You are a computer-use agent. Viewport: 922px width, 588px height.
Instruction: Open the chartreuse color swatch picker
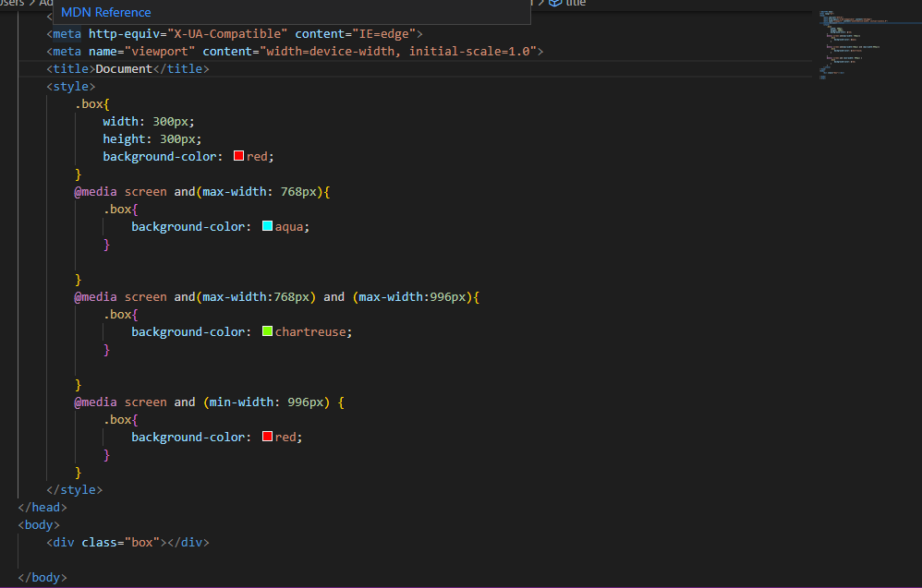(x=267, y=331)
